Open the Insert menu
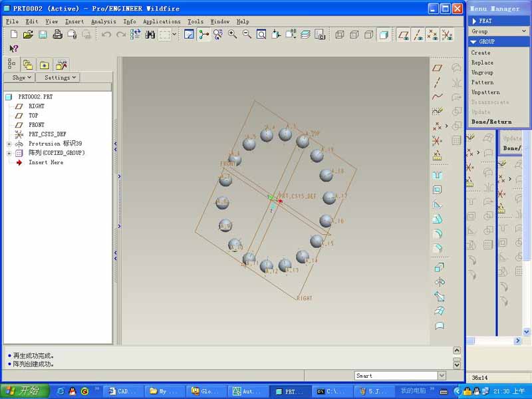 coord(74,21)
